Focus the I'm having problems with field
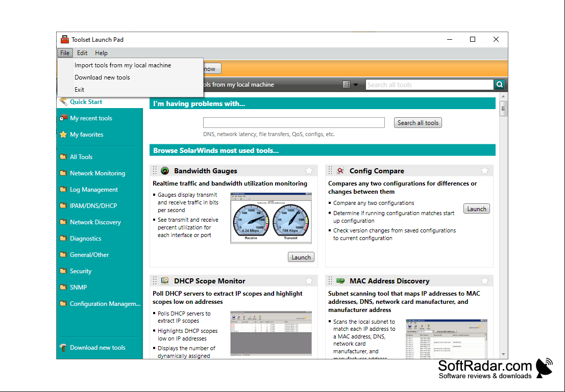Image resolution: width=565 pixels, height=392 pixels. click(293, 123)
